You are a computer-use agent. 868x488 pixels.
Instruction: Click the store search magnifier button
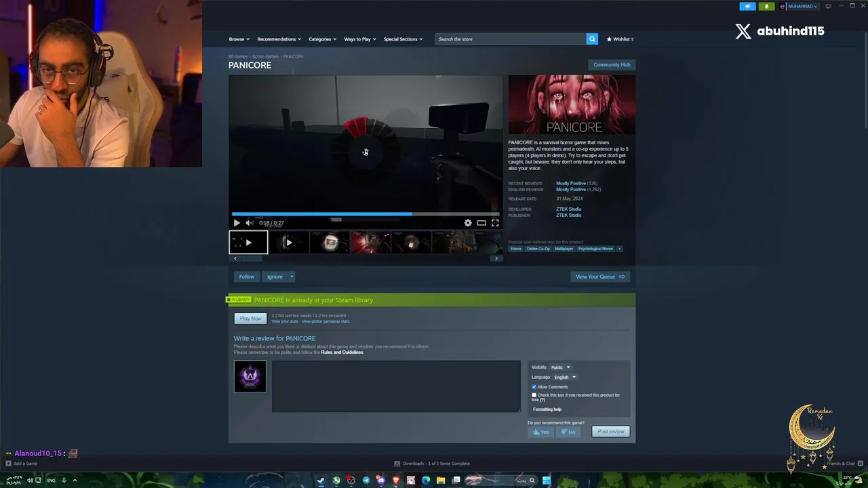(x=592, y=39)
